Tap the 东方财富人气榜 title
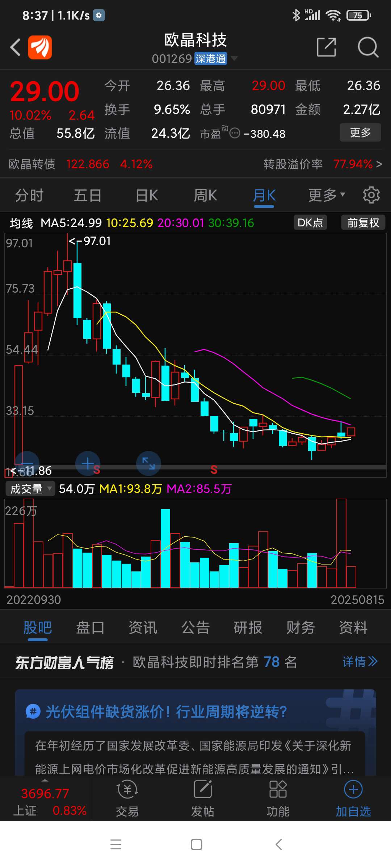This screenshot has height=868, width=391. pyautogui.click(x=64, y=662)
